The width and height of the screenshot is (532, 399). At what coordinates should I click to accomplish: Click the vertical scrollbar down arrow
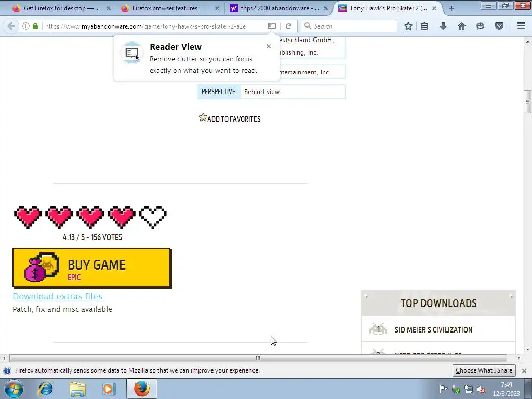tap(527, 350)
